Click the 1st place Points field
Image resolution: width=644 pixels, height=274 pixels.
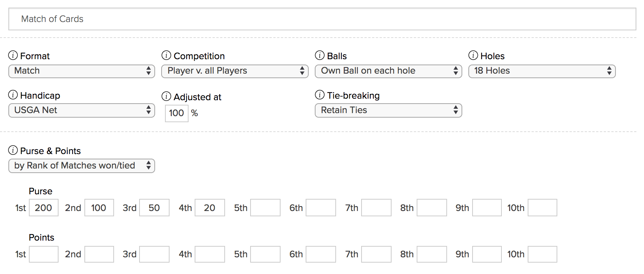43,254
